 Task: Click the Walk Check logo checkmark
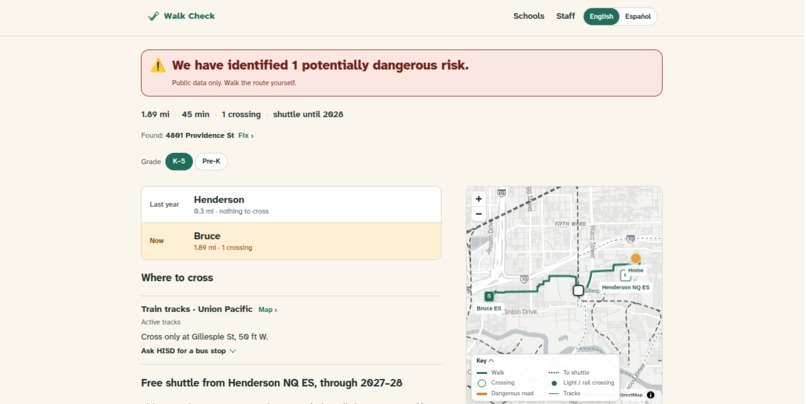[x=153, y=16]
